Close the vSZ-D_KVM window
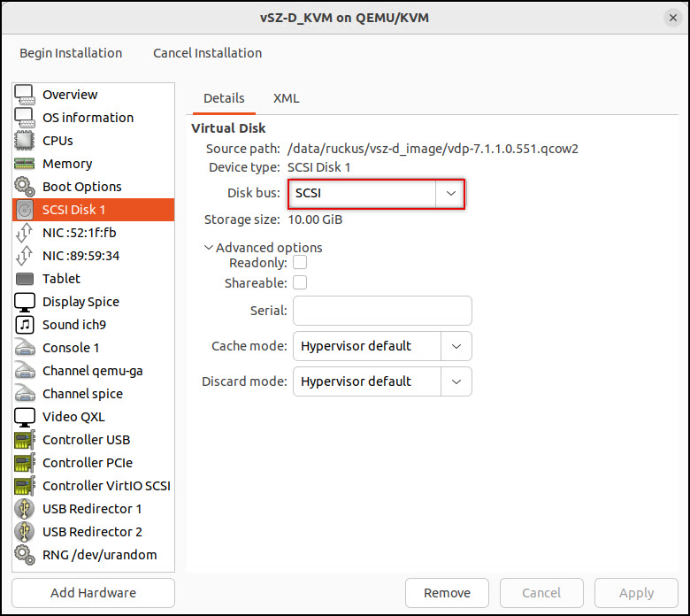This screenshot has height=616, width=690. pos(673,18)
